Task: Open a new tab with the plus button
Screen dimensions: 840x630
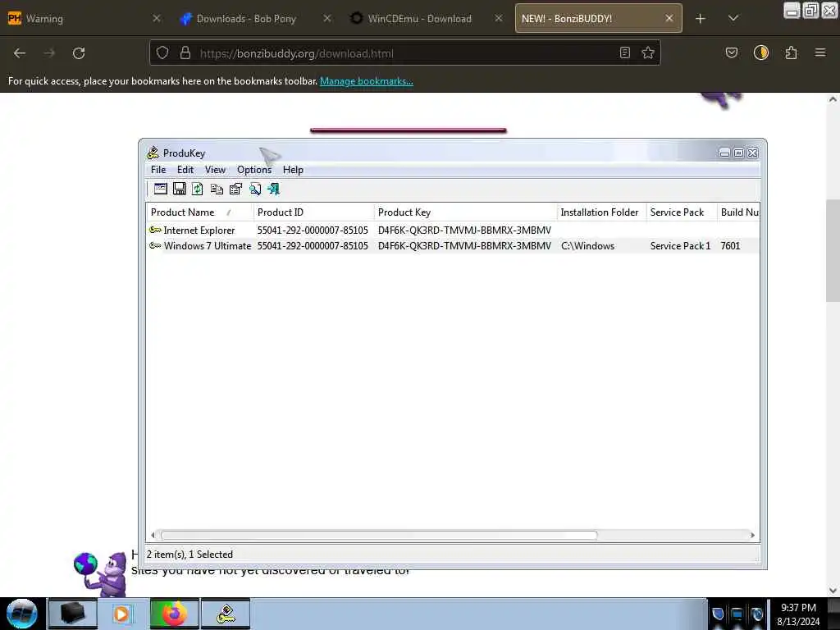Action: [701, 18]
